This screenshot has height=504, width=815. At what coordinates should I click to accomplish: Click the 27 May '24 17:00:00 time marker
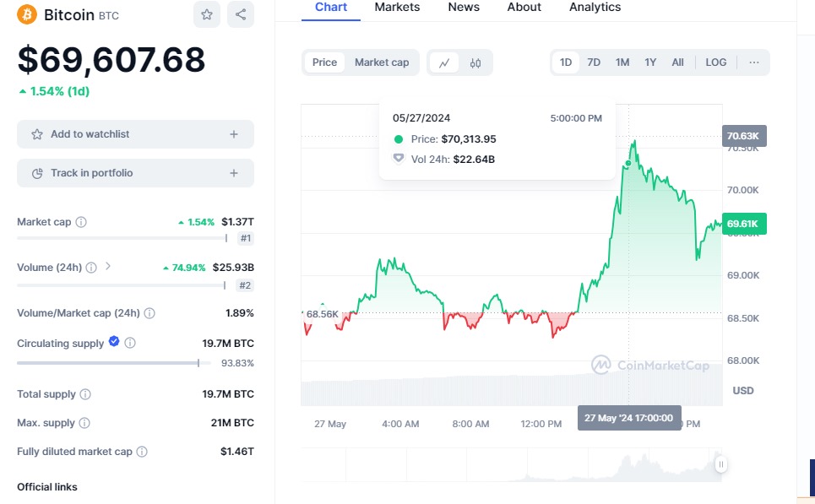(629, 418)
